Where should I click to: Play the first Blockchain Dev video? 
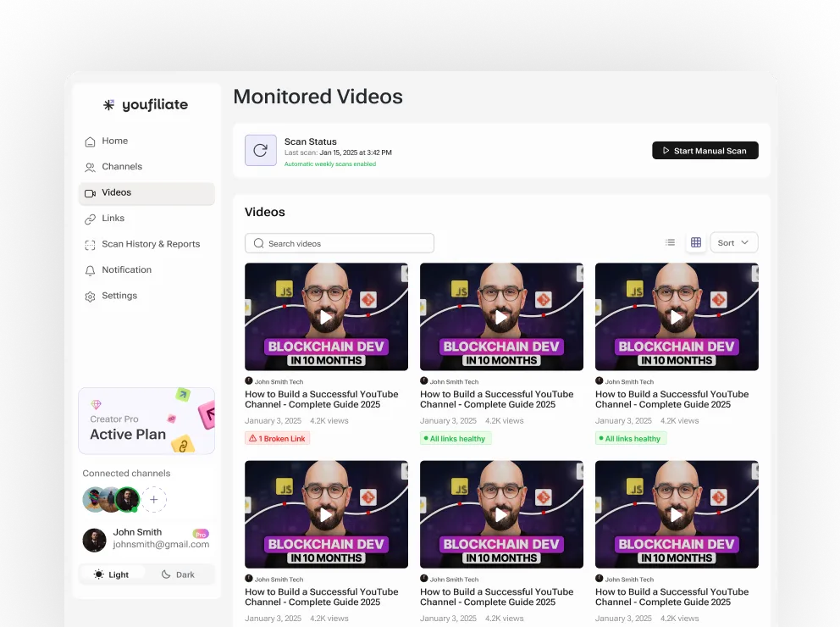[x=326, y=317]
